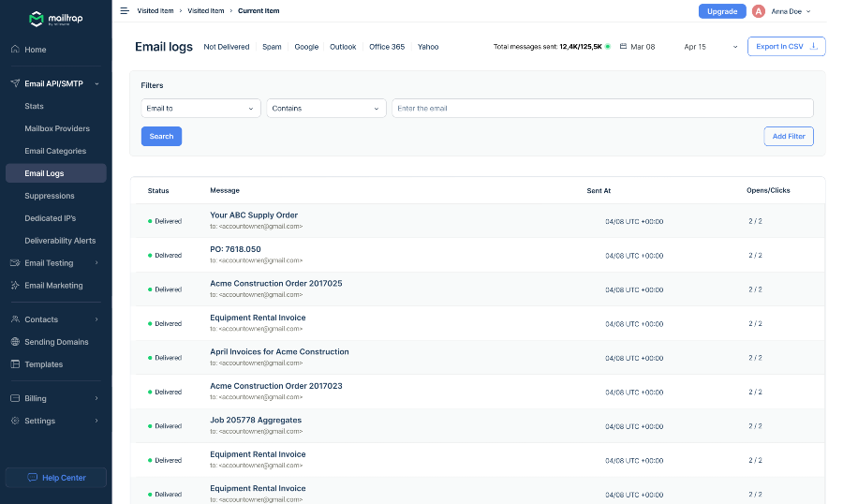Click the Home icon in sidebar

[x=15, y=50]
